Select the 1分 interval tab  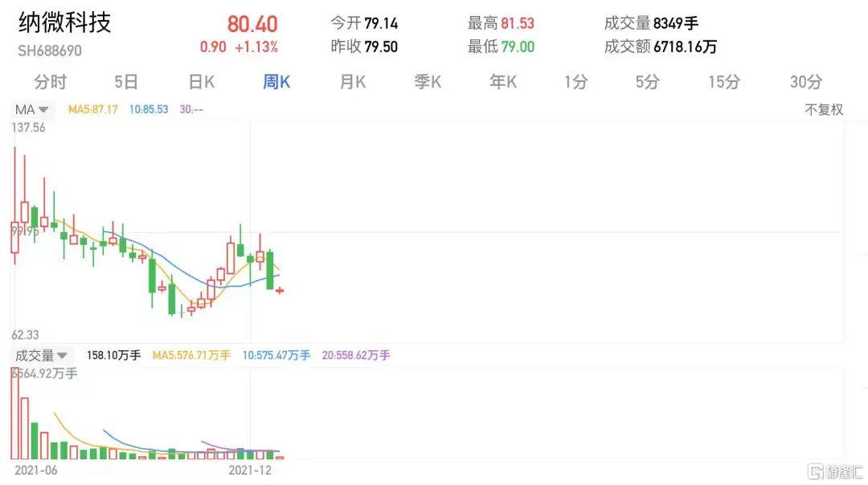575,82
